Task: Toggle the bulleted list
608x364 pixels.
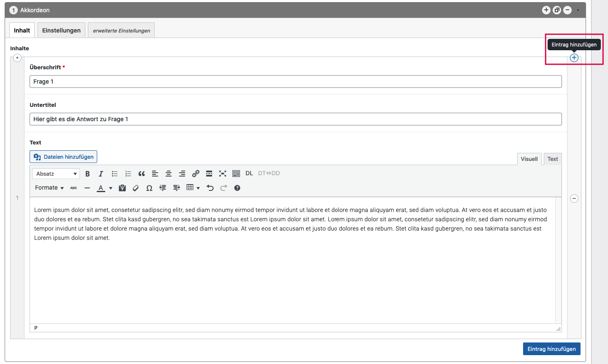Action: point(115,174)
